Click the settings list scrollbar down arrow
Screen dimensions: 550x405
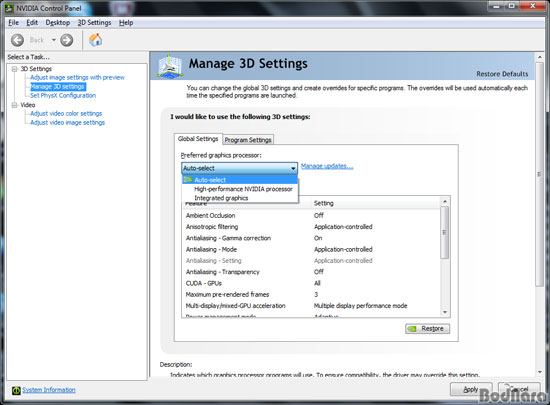445,312
